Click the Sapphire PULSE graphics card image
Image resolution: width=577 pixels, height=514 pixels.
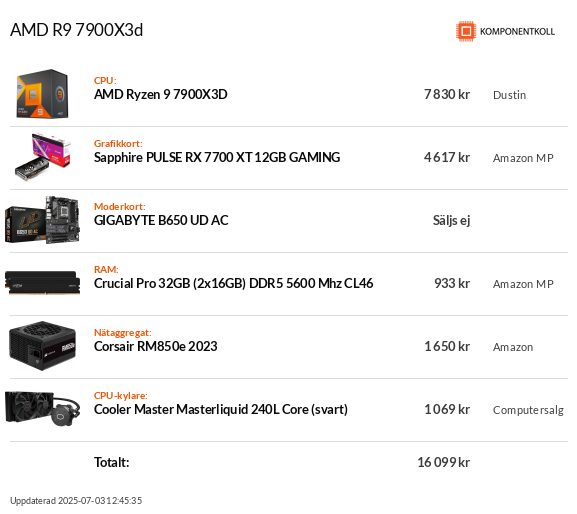tap(42, 157)
